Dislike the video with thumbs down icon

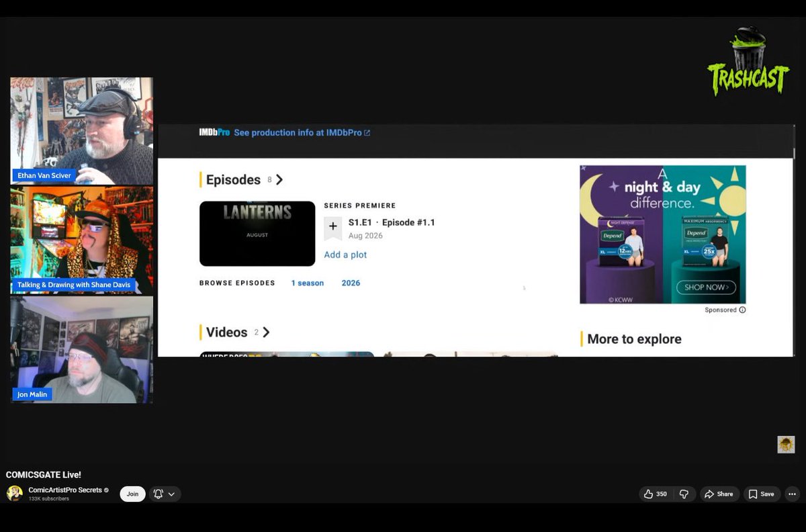pyautogui.click(x=684, y=494)
